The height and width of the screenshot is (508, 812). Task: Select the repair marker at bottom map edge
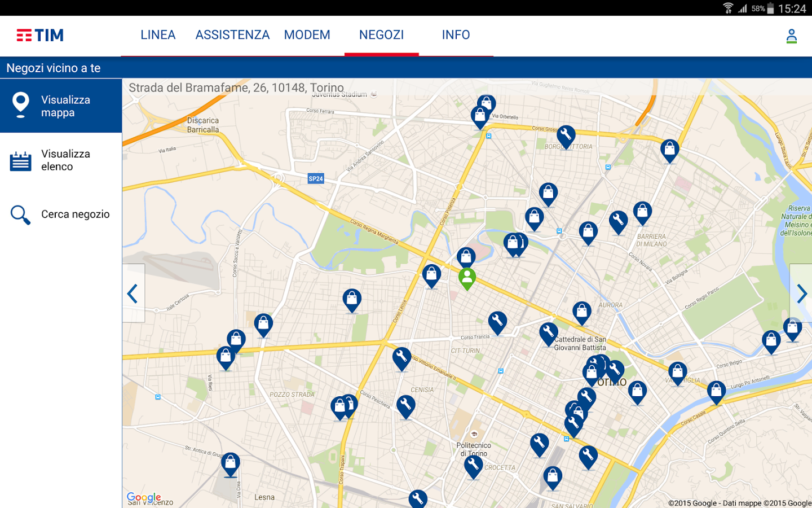[418, 499]
